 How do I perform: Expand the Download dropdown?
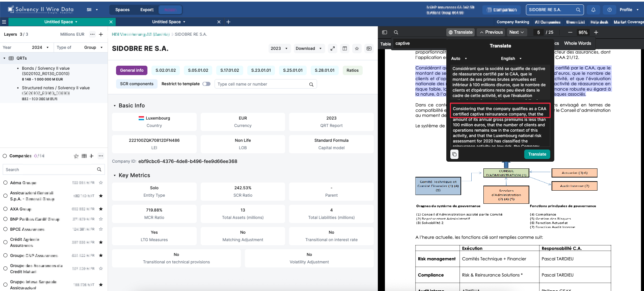point(308,48)
